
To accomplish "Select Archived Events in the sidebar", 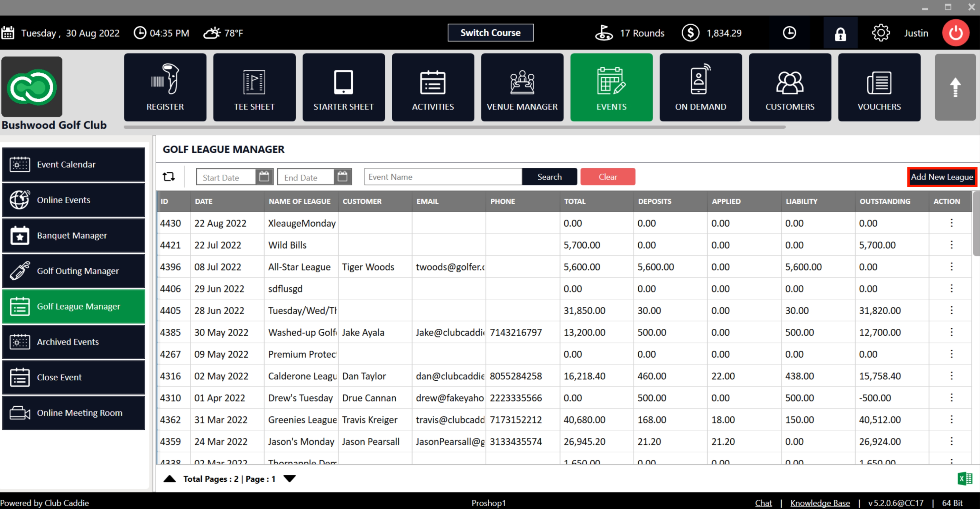I will click(x=74, y=342).
